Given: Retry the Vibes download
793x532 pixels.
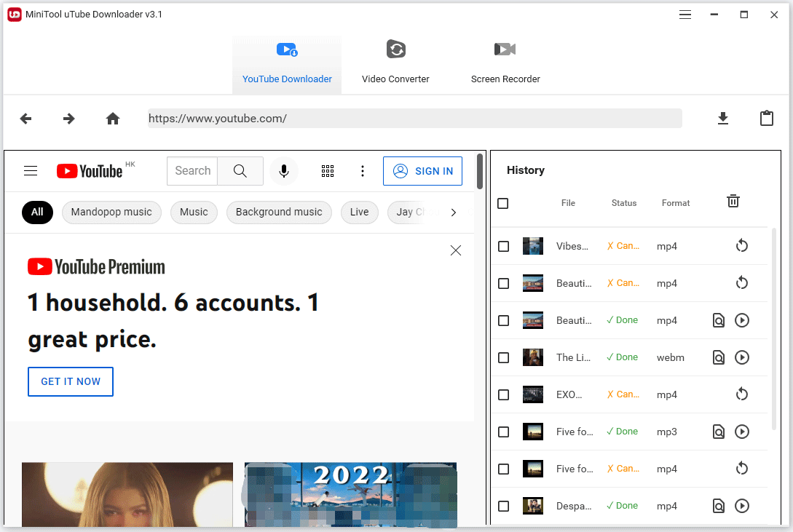Looking at the screenshot, I should tap(741, 246).
